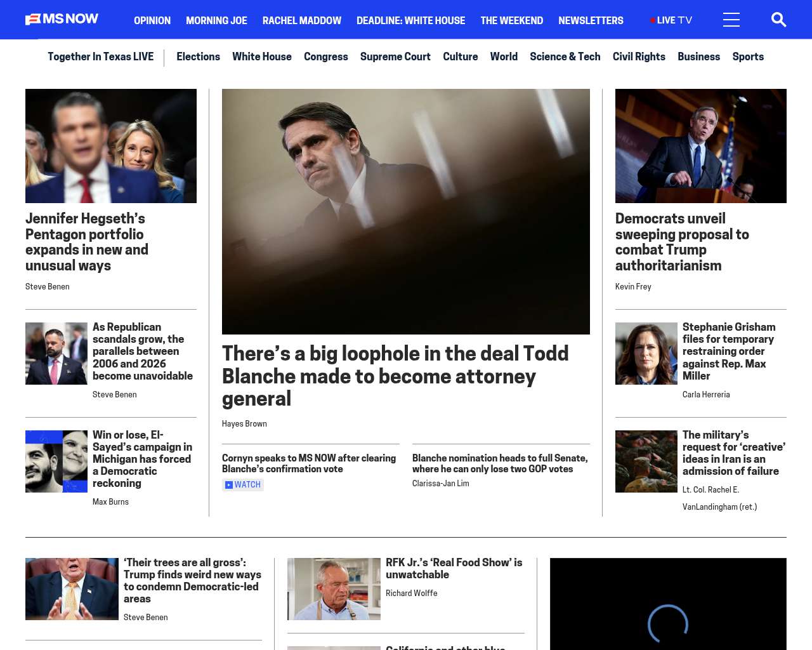
Task: Select the White House topic tab
Action: [x=262, y=56]
